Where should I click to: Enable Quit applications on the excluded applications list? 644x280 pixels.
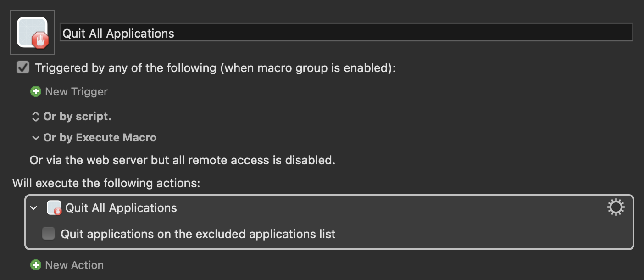tap(49, 234)
